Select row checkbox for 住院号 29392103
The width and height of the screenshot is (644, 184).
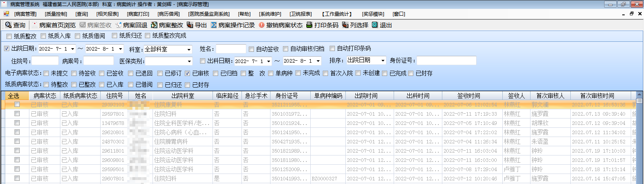click(17, 104)
